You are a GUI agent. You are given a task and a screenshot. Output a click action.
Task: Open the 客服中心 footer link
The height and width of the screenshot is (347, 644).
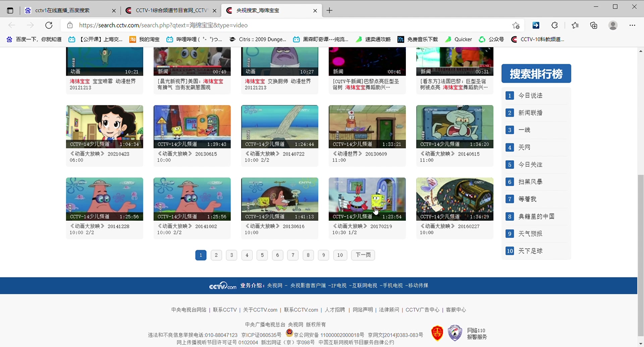456,310
